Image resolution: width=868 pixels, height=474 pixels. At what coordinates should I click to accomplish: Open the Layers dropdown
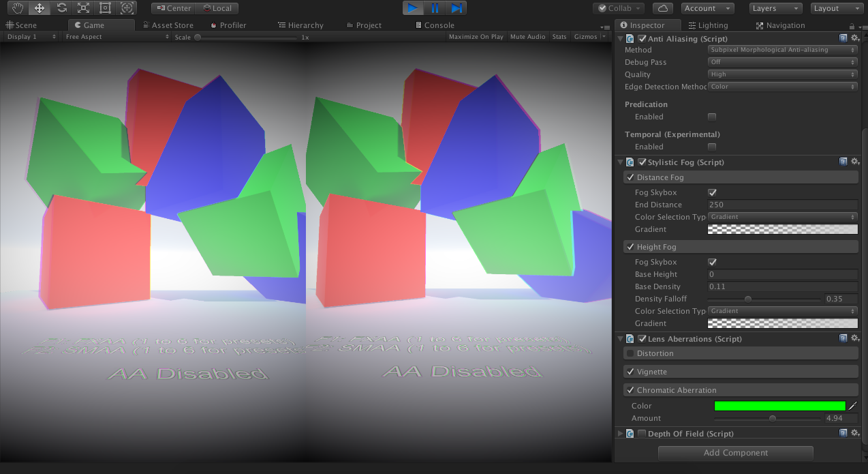pos(776,8)
